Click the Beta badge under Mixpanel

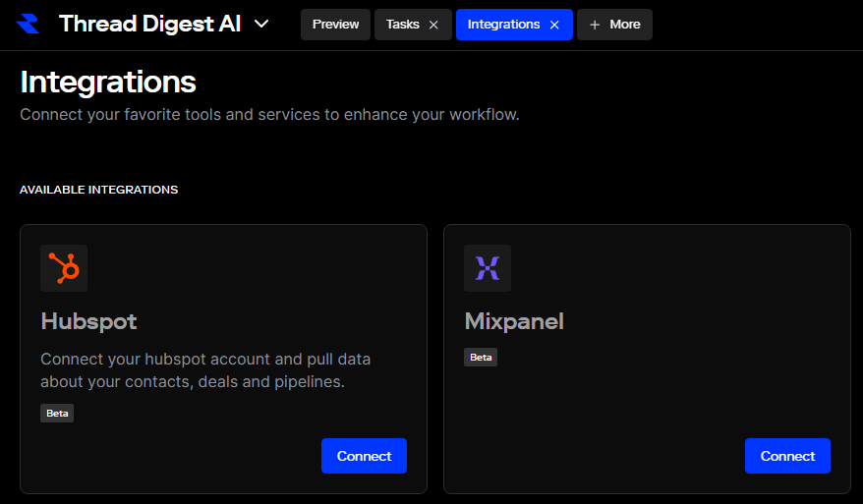pos(481,358)
